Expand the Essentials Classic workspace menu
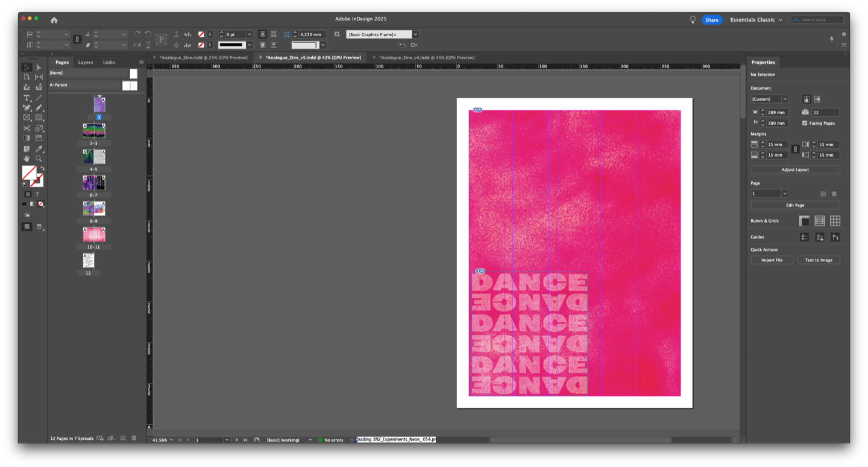868x467 pixels. click(x=756, y=20)
